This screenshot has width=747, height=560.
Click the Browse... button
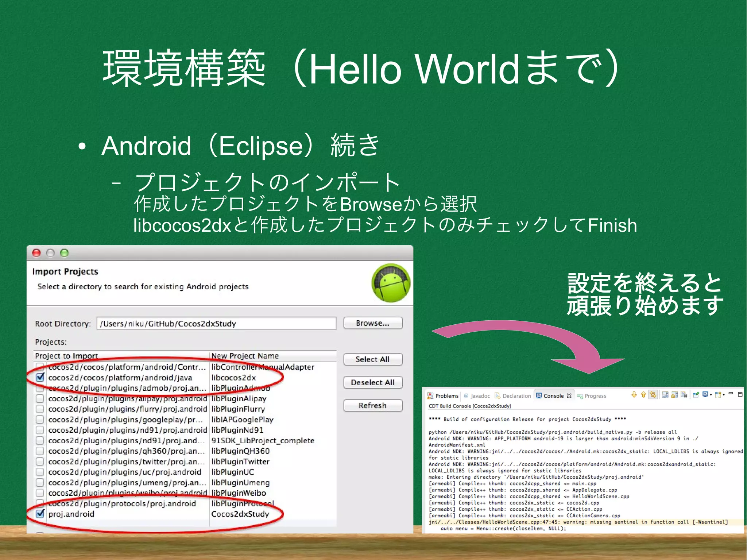point(373,323)
